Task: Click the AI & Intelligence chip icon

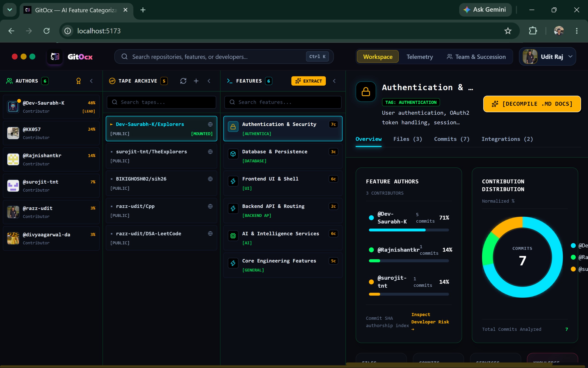Action: point(233,236)
